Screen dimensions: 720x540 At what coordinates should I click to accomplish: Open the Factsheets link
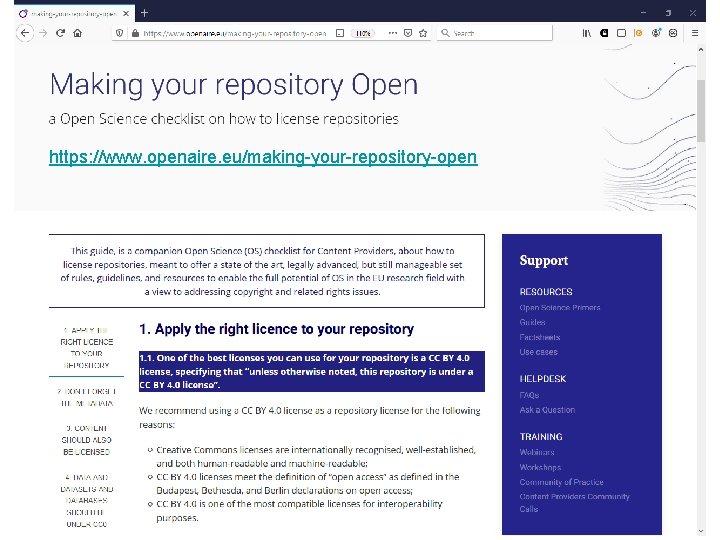pos(540,337)
